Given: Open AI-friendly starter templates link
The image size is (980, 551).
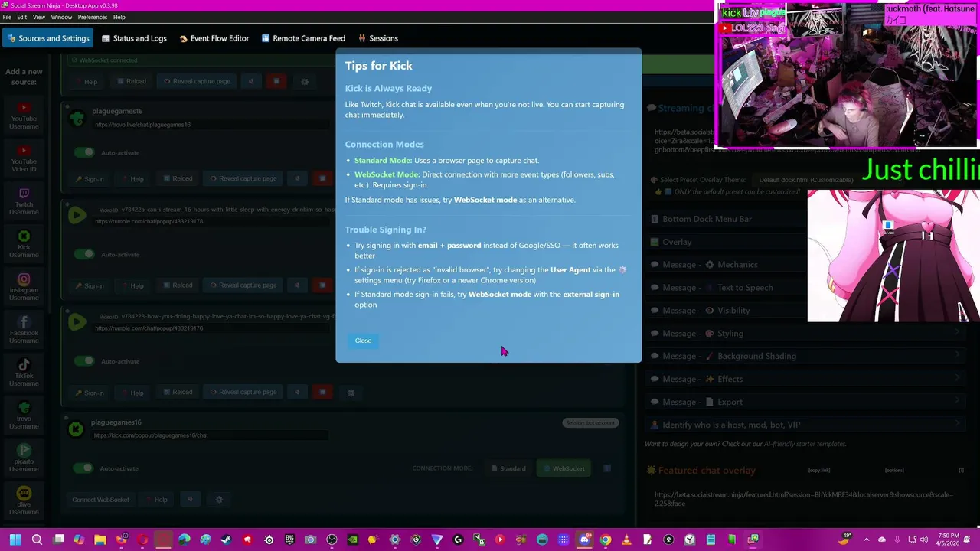Looking at the screenshot, I should 805,444.
